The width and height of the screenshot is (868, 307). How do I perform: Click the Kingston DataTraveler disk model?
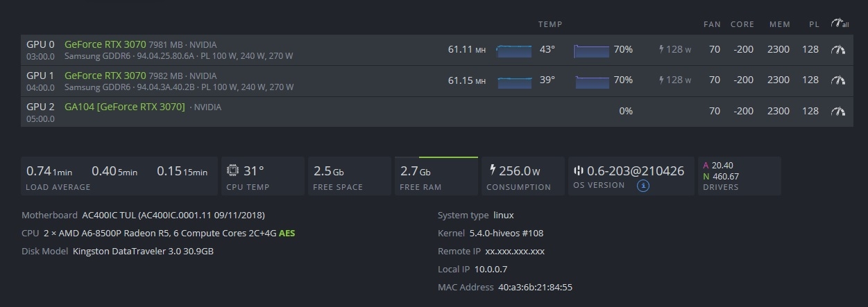coord(143,252)
